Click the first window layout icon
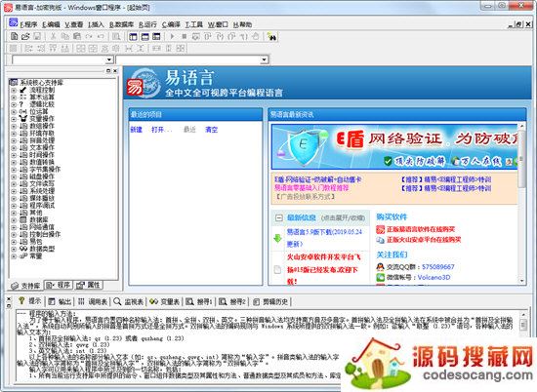 point(133,36)
